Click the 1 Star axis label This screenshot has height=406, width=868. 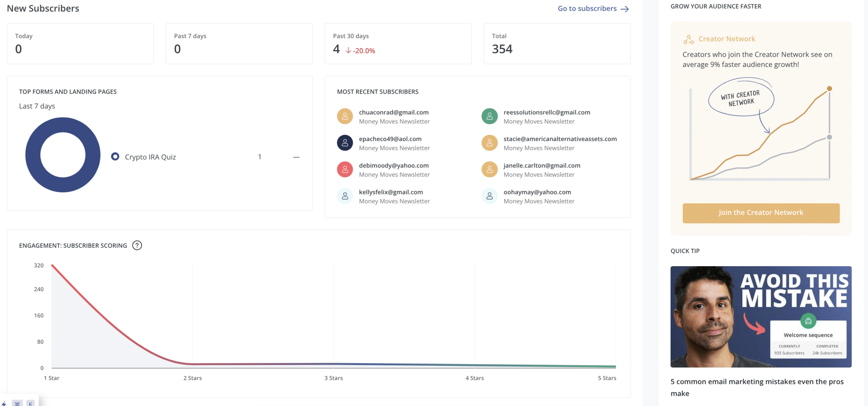tap(52, 378)
